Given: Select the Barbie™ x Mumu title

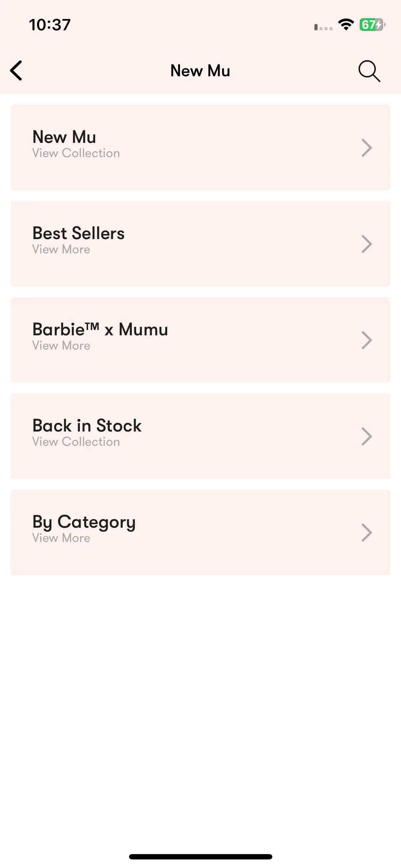Looking at the screenshot, I should (x=100, y=329).
